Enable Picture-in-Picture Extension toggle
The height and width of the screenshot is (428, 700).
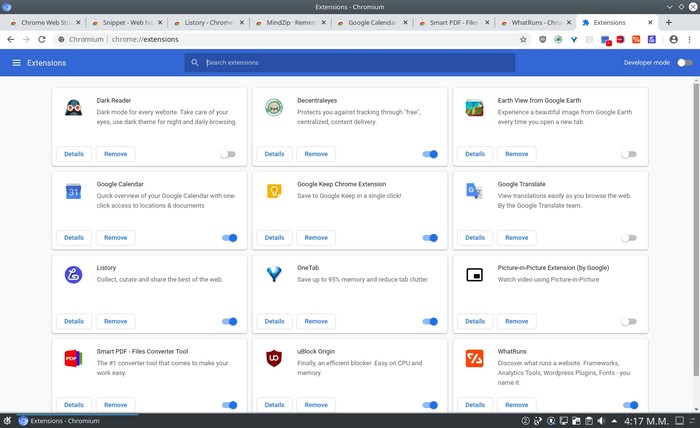pyautogui.click(x=629, y=321)
